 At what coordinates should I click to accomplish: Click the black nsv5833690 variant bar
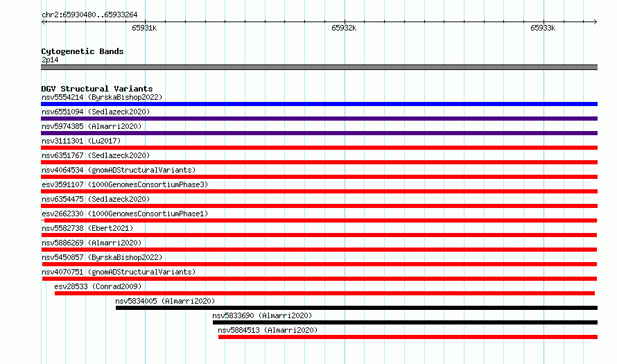406,322
